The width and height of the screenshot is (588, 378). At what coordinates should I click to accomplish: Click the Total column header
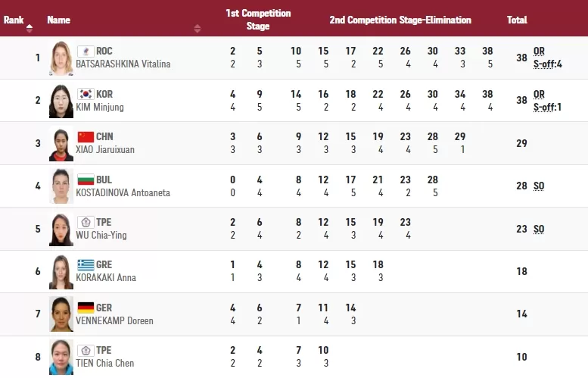(517, 20)
